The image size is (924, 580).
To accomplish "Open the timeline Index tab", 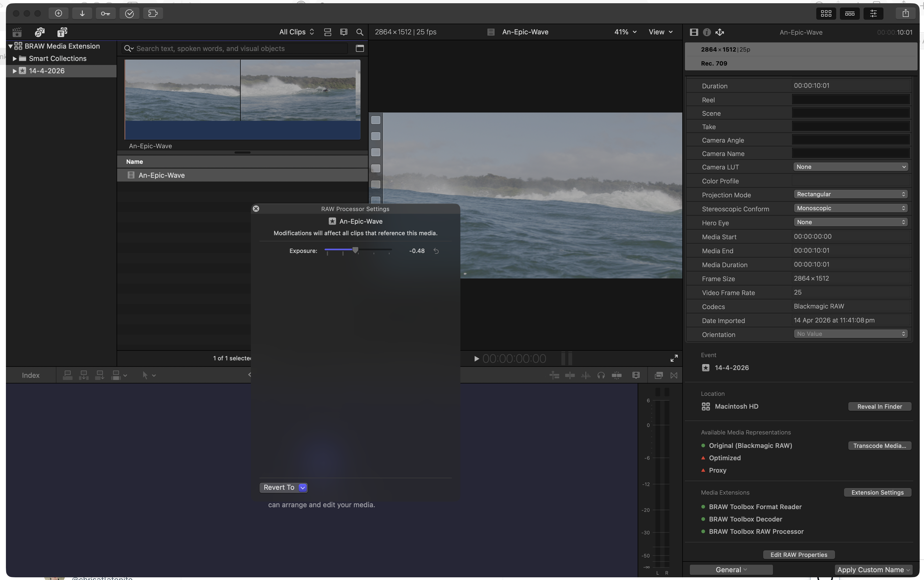I will (31, 375).
